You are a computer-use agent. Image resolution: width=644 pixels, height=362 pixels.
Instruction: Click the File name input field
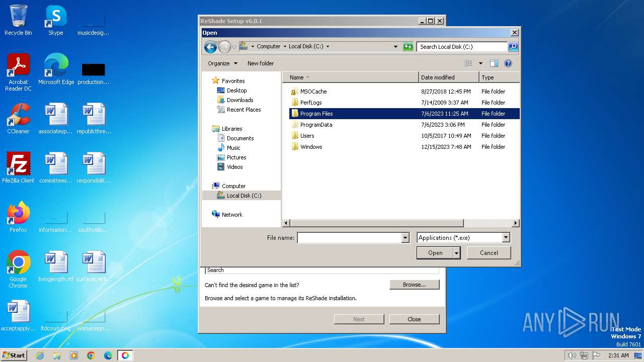(x=350, y=238)
